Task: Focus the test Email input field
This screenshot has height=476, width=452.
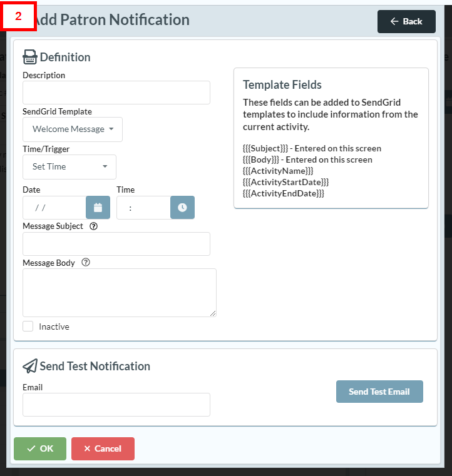Action: tap(116, 405)
